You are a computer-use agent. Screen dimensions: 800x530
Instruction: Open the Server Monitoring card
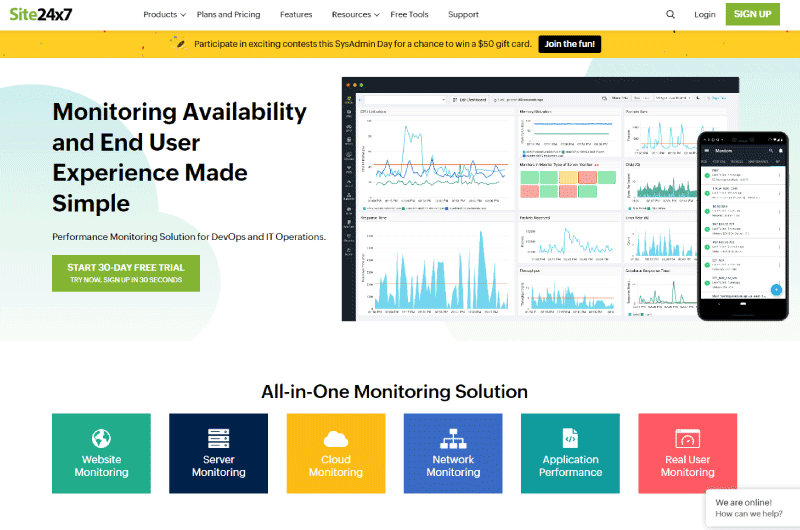[x=218, y=453]
